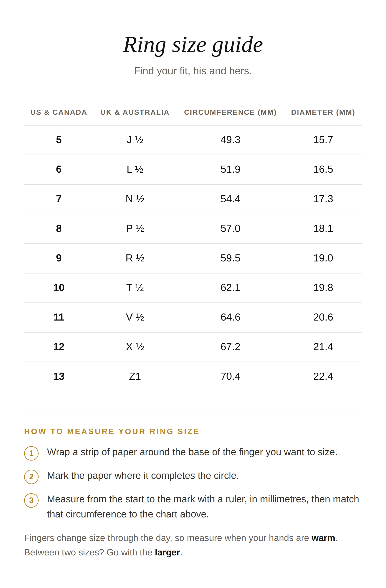This screenshot has width=386, height=588.
Task: Click the Circumference (MM) column header
Action: 230,112
